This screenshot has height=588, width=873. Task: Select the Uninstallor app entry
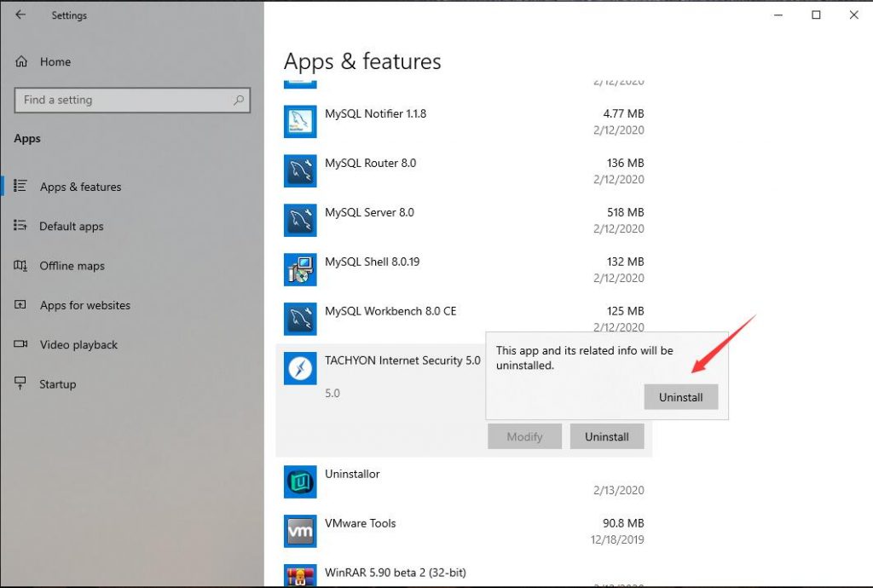pyautogui.click(x=352, y=474)
